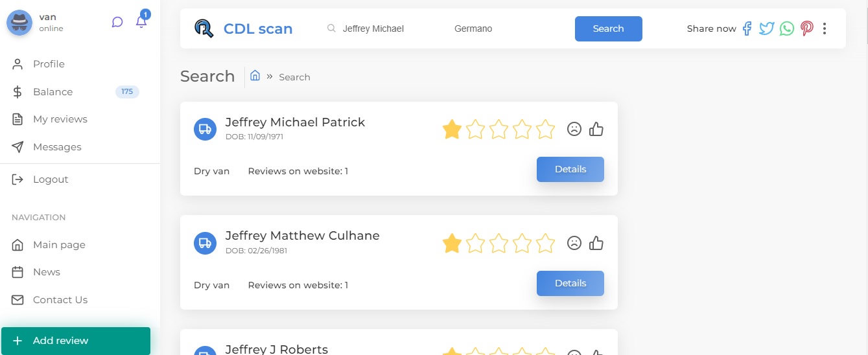Open the notifications bell
This screenshot has width=868, height=355.
141,22
